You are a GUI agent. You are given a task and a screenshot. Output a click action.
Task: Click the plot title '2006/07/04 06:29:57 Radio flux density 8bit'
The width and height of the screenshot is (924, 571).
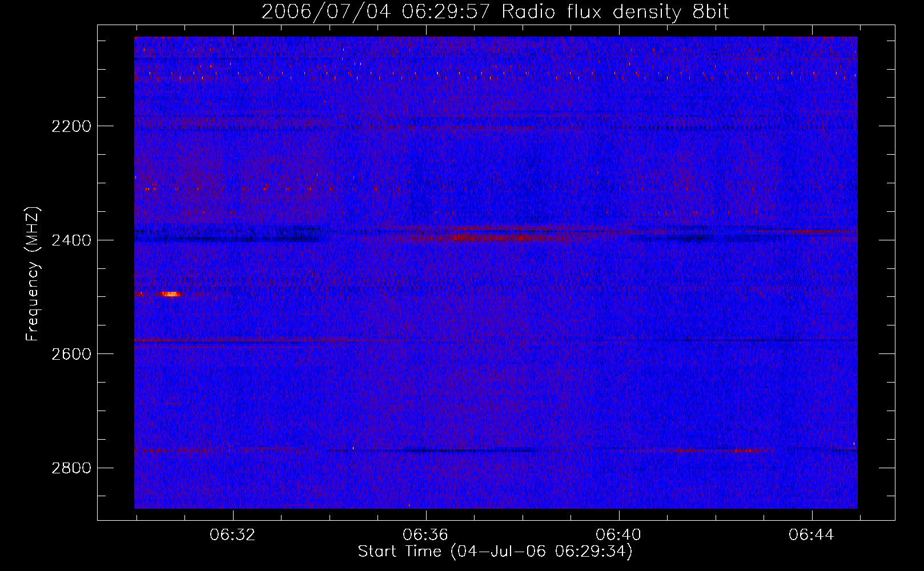coord(495,12)
